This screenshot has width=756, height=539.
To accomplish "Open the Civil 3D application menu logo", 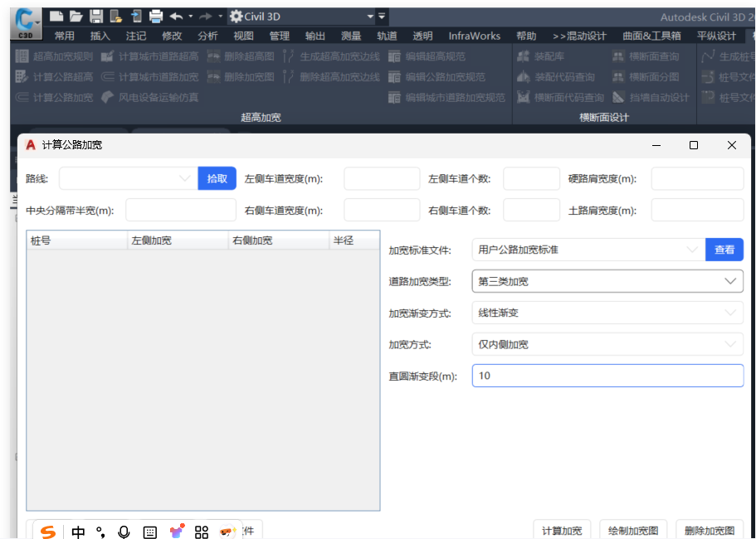I will 26,23.
